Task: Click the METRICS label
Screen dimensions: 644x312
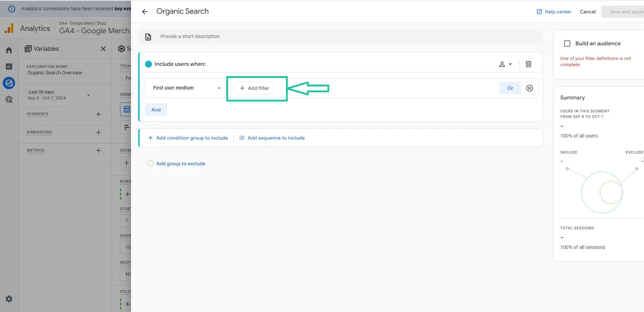Action: [36, 150]
